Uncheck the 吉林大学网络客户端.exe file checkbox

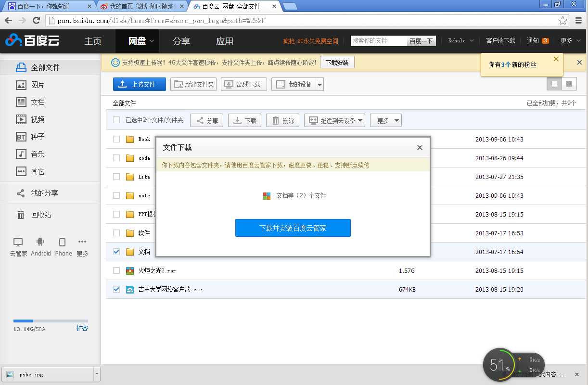(116, 289)
